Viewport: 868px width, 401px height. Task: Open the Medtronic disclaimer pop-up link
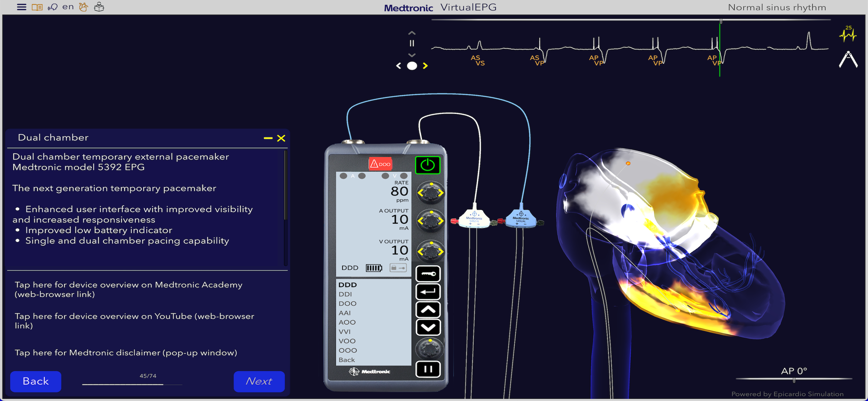point(126,353)
